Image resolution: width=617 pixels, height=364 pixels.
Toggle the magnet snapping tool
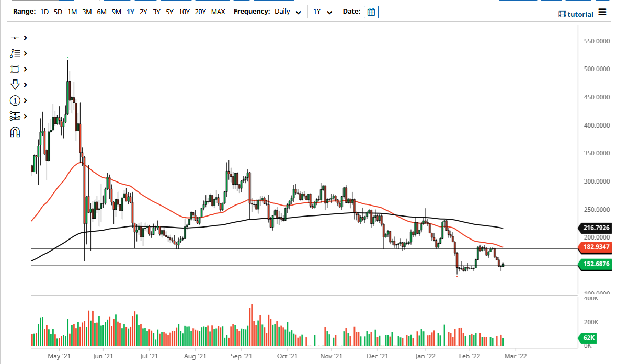[15, 132]
